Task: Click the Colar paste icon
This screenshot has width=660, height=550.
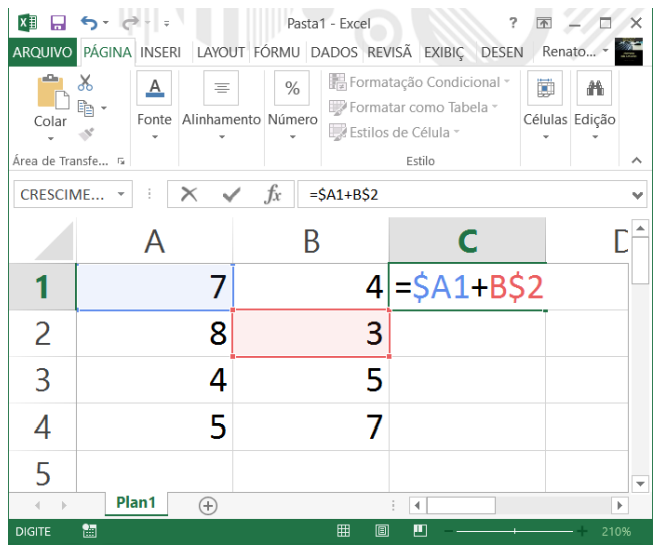Action: 52,92
